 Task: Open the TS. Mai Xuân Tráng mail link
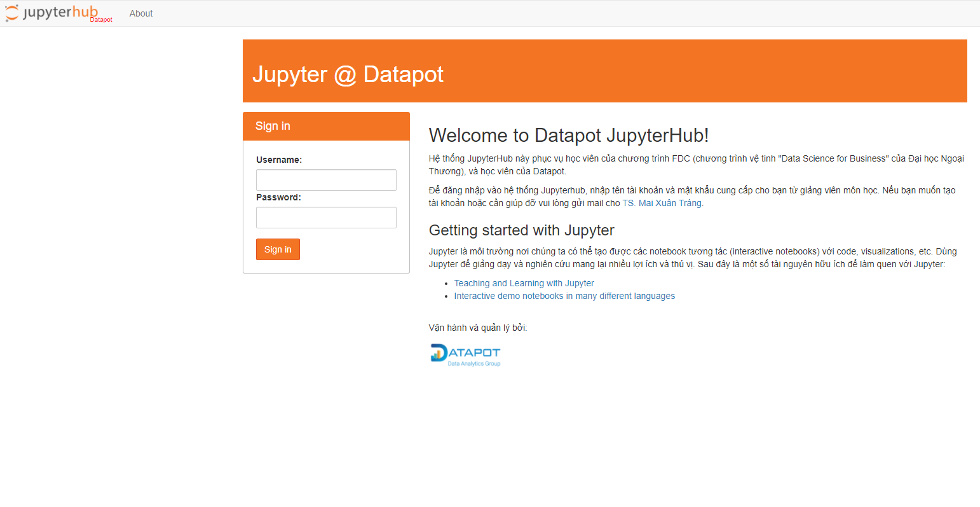click(662, 203)
